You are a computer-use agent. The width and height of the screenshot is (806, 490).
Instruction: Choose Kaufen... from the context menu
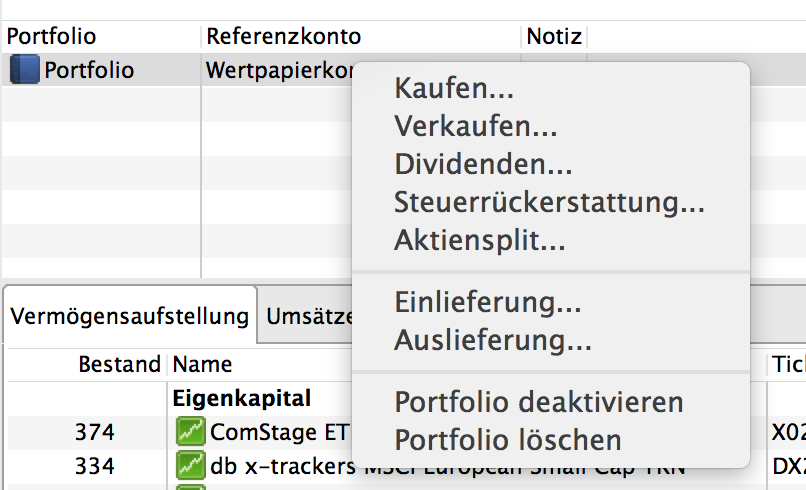click(454, 89)
